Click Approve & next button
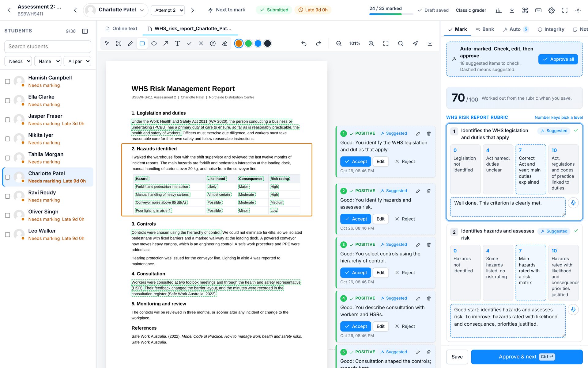This screenshot has height=368, width=588. [526, 357]
